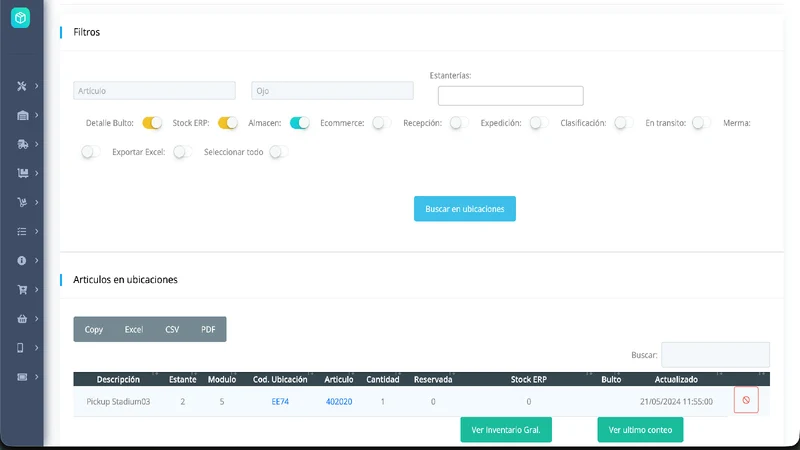Open the shopping basket sidebar icon
800x450 pixels.
[x=22, y=319]
